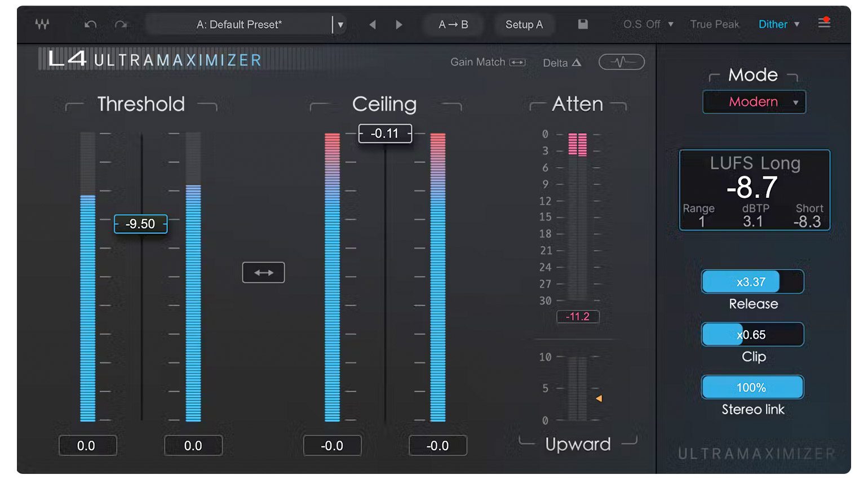
Task: Click the waveform bypass icon
Action: pos(621,62)
